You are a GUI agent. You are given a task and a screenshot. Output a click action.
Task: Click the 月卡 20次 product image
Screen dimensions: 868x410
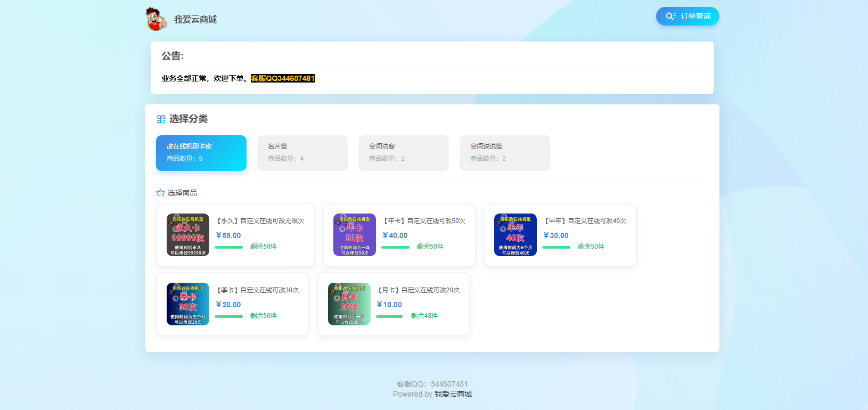(349, 304)
